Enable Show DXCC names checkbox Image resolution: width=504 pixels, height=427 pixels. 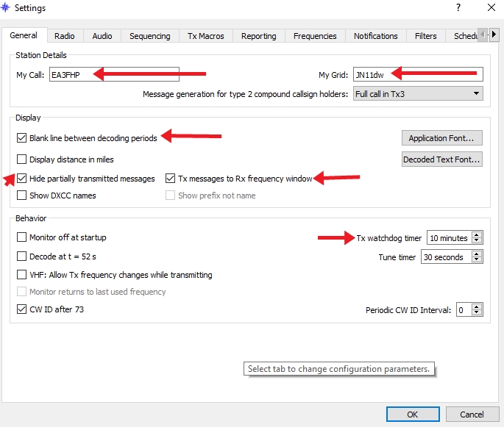click(22, 195)
